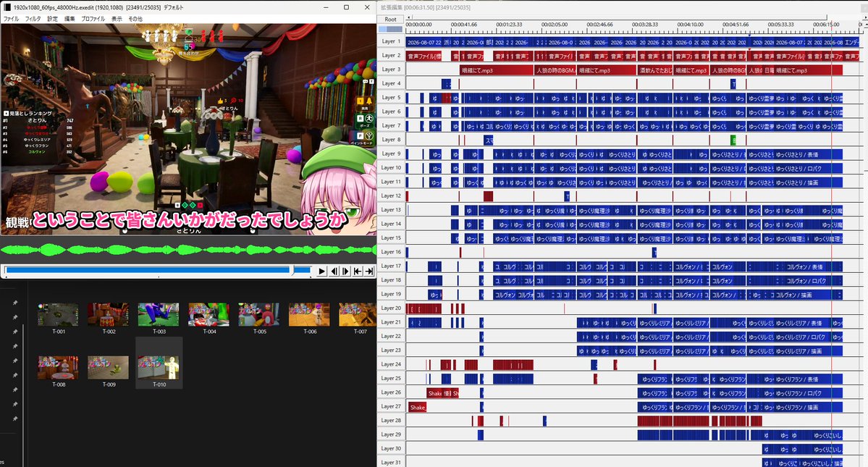Click the topmost pin icon in the sidebar
The height and width of the screenshot is (467, 868).
pos(15,303)
